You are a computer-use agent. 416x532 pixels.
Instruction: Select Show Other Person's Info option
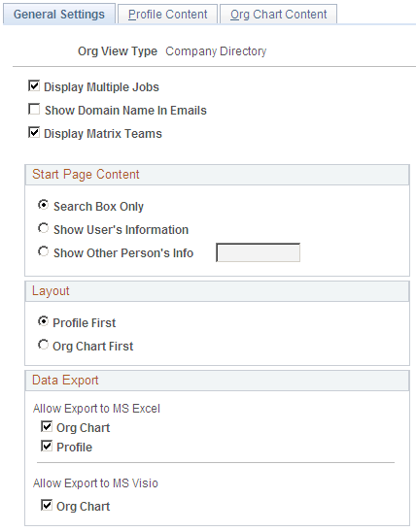pyautogui.click(x=43, y=251)
